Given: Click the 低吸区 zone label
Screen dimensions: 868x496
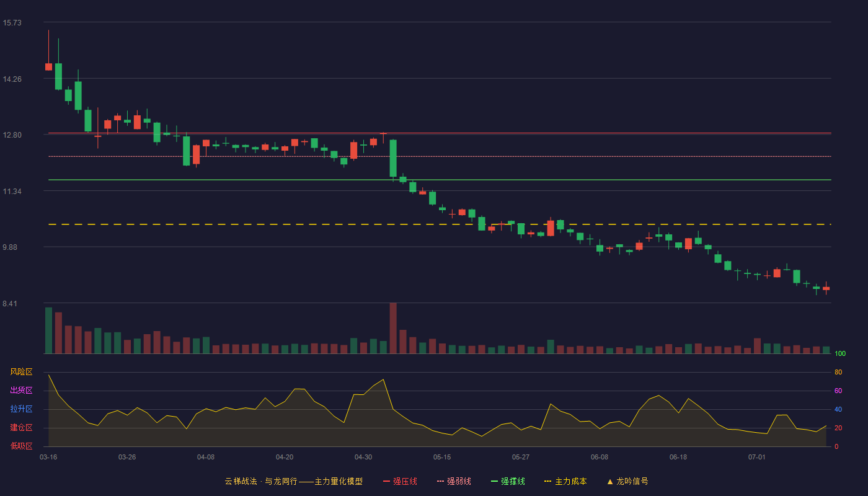Looking at the screenshot, I should point(21,446).
